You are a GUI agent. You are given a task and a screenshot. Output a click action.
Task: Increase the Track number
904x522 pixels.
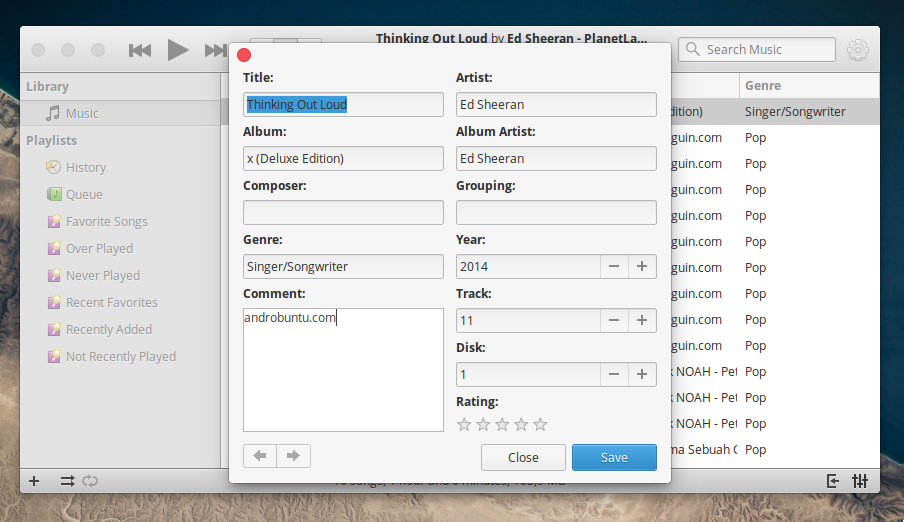click(x=642, y=320)
